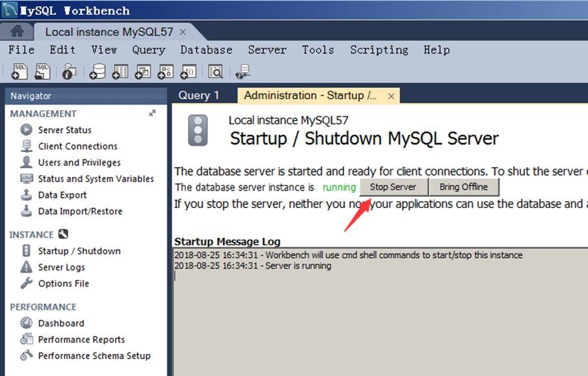The width and height of the screenshot is (588, 376).
Task: Create a new table icon
Action: [x=120, y=71]
